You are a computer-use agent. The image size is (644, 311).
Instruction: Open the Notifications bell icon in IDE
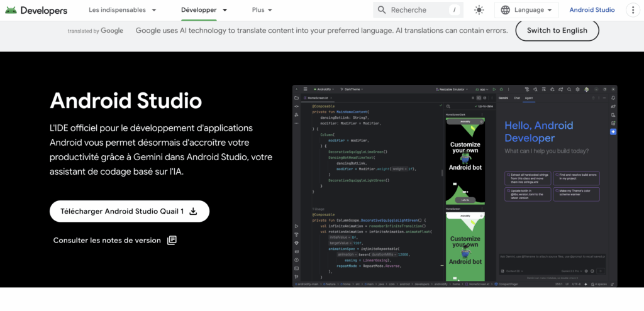click(x=613, y=98)
